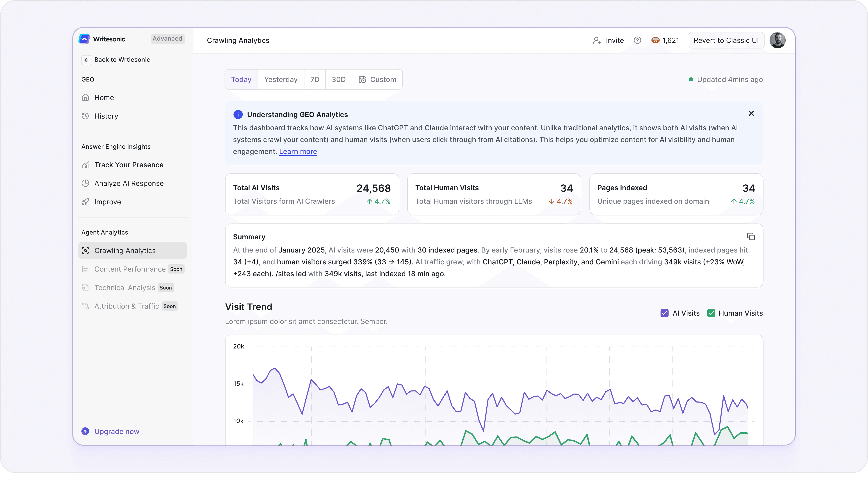Click the help question mark icon

637,41
